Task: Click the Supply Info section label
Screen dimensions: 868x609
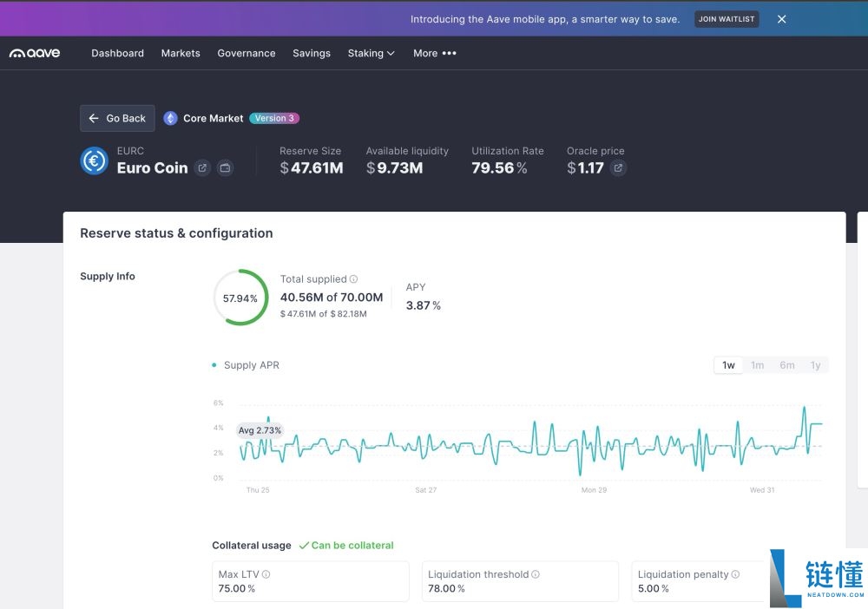Action: (108, 276)
